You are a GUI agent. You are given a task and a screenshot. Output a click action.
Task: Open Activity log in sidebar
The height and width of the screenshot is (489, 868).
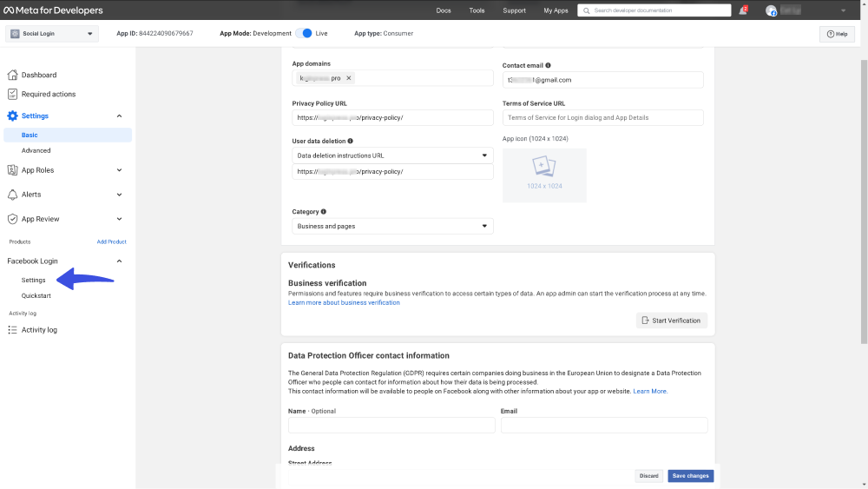[39, 330]
